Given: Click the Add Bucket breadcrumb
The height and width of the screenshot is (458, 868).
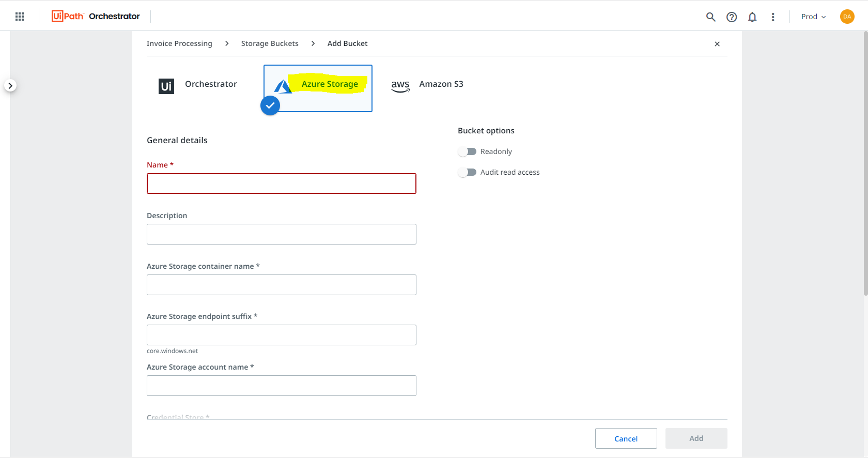Looking at the screenshot, I should point(348,43).
